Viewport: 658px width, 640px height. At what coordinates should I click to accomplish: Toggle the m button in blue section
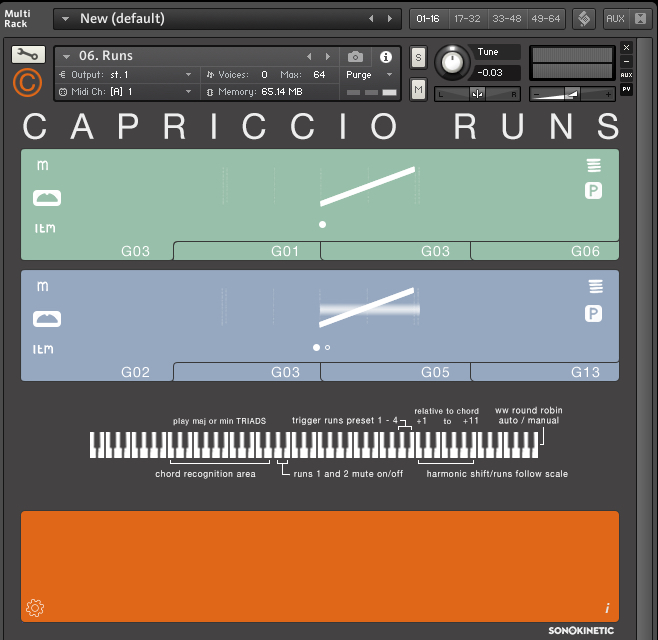pyautogui.click(x=43, y=286)
